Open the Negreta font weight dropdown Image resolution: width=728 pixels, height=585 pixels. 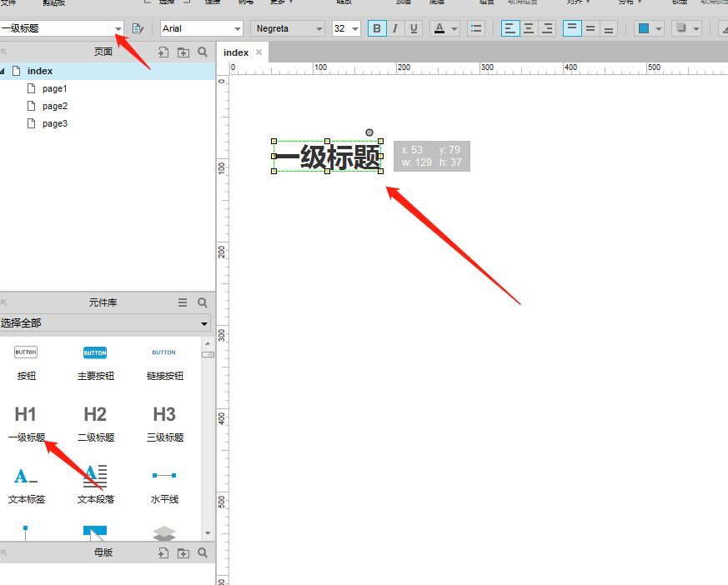pos(288,28)
